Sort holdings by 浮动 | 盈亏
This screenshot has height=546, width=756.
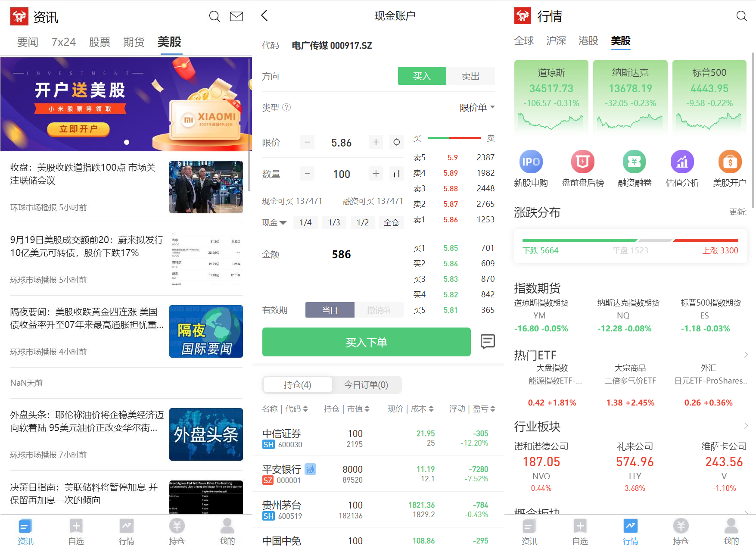472,409
